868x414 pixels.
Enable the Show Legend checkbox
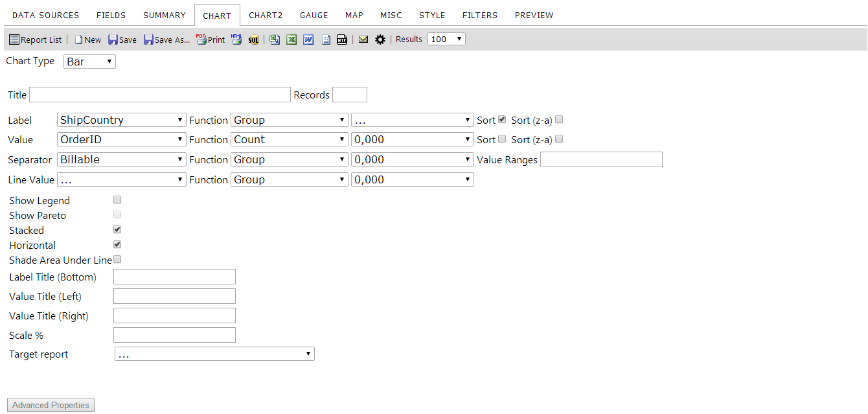(x=117, y=200)
